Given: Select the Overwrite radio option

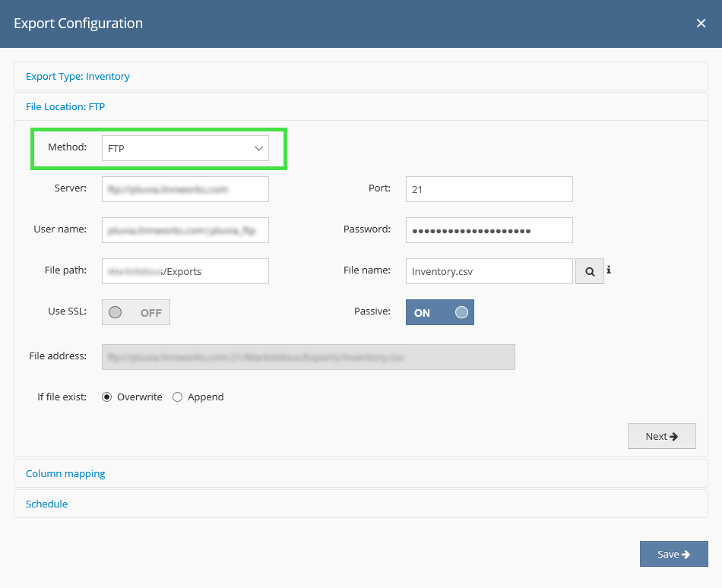Looking at the screenshot, I should [x=107, y=397].
